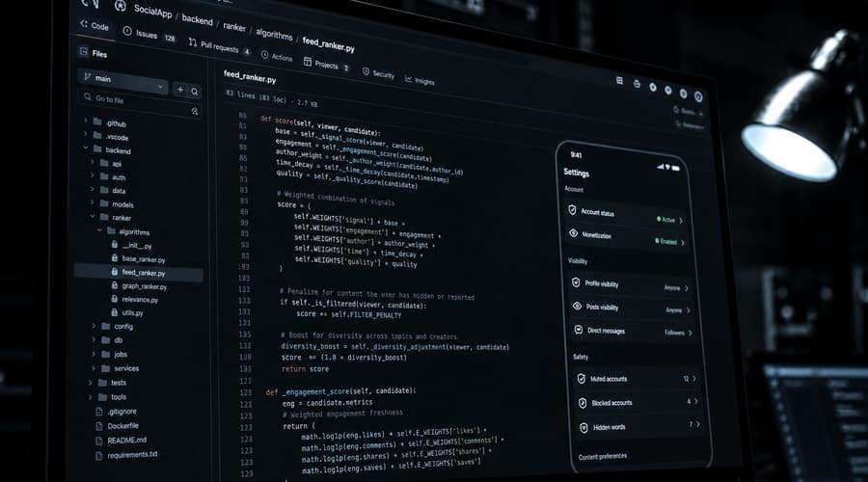
Task: Open Monetization in phone Settings
Action: click(627, 237)
